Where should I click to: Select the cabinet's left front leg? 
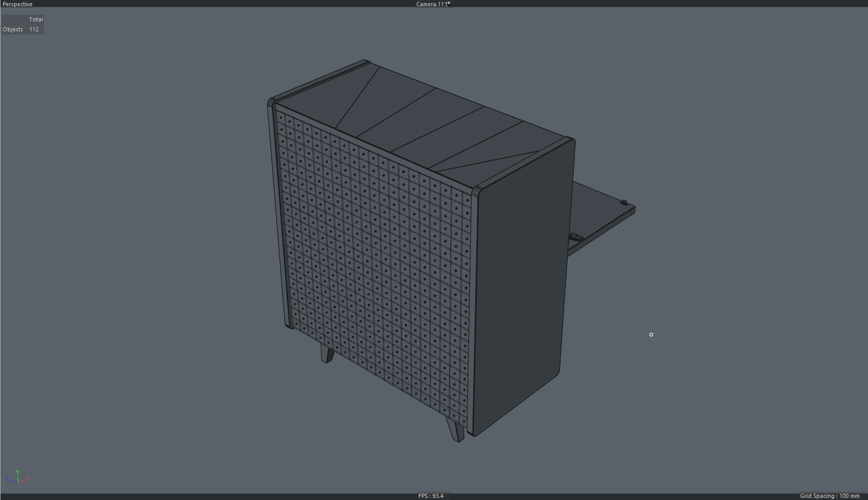pyautogui.click(x=327, y=354)
